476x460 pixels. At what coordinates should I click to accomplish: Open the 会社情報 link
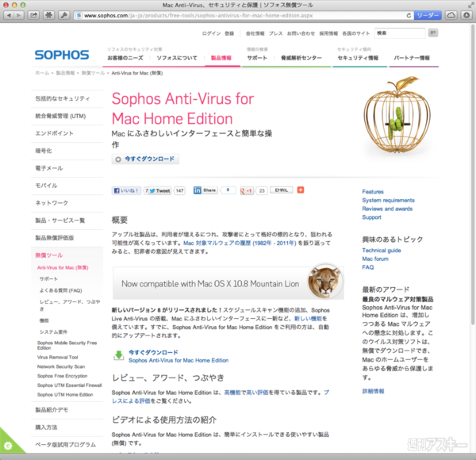[255, 33]
